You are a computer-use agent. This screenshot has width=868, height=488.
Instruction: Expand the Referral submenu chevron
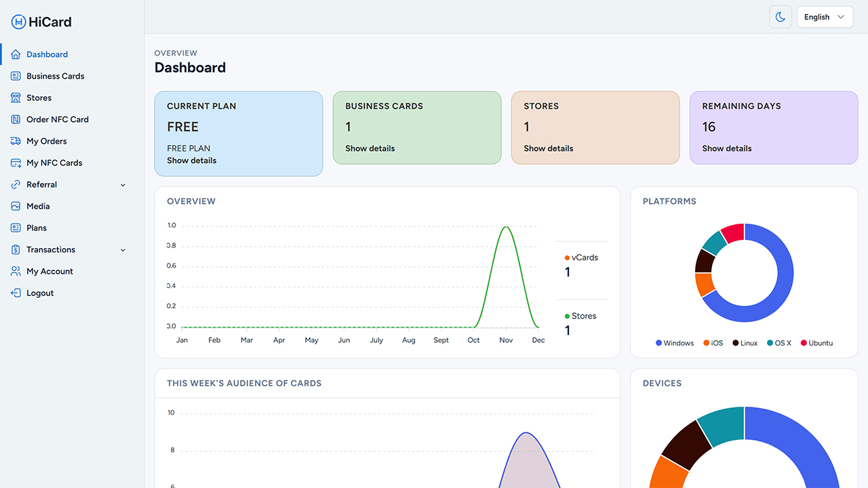[x=123, y=185]
